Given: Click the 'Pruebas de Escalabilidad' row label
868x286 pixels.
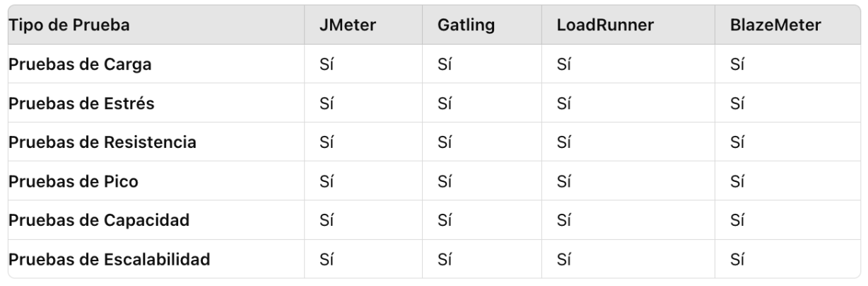Looking at the screenshot, I should pos(110,259).
